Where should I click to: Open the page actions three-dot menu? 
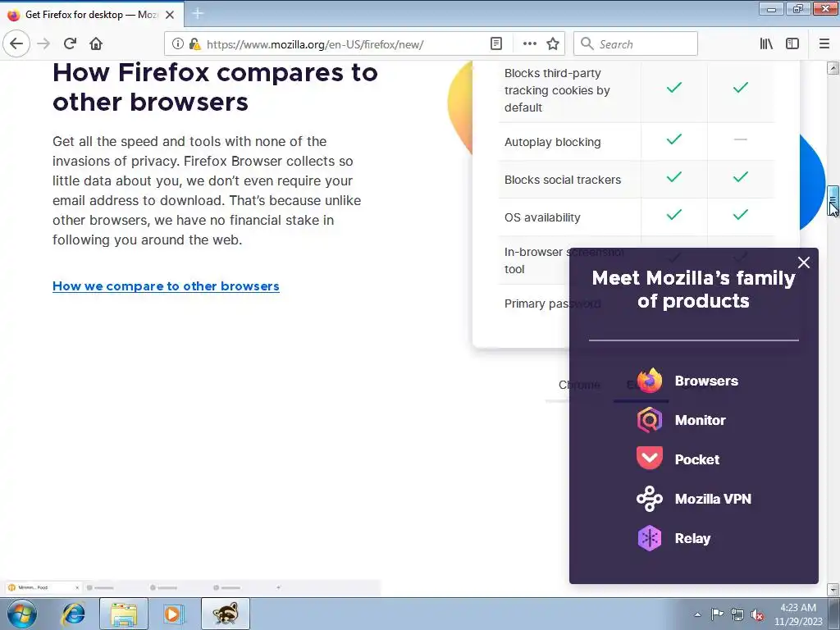pos(529,43)
